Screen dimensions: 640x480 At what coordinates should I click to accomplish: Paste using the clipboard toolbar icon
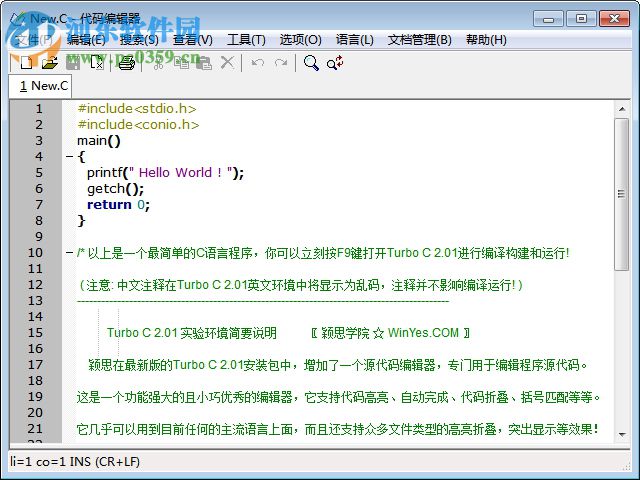(204, 63)
